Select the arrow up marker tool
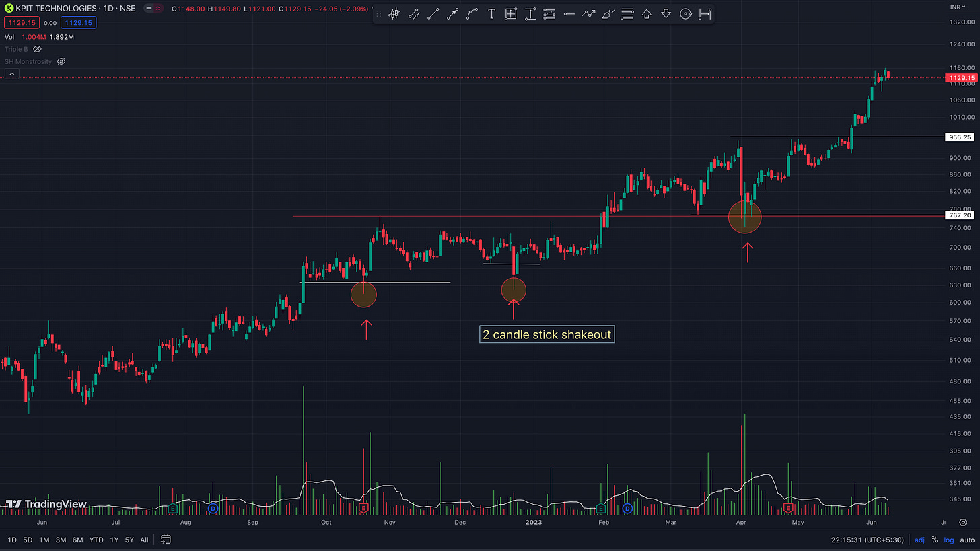The image size is (980, 551). [x=647, y=13]
